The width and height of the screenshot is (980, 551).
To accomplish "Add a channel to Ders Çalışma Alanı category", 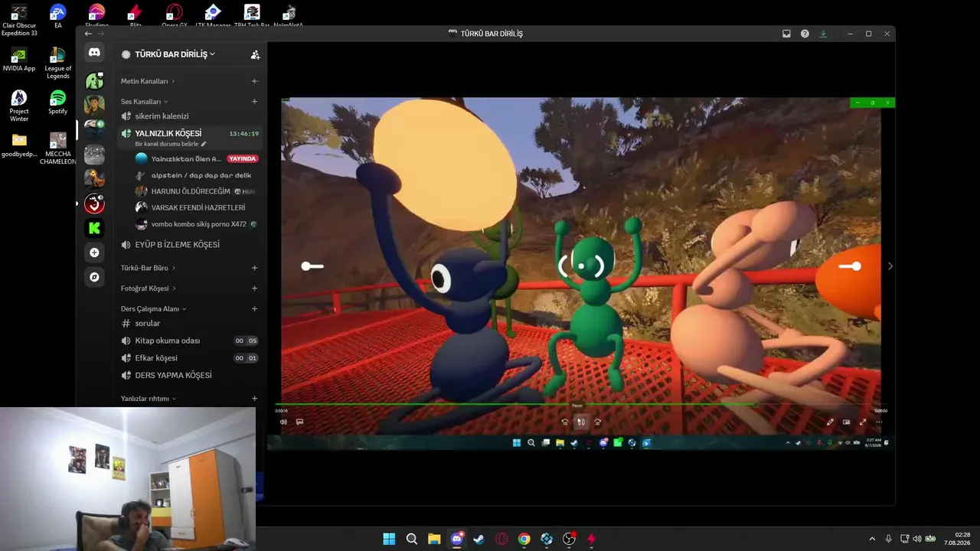I will [255, 309].
